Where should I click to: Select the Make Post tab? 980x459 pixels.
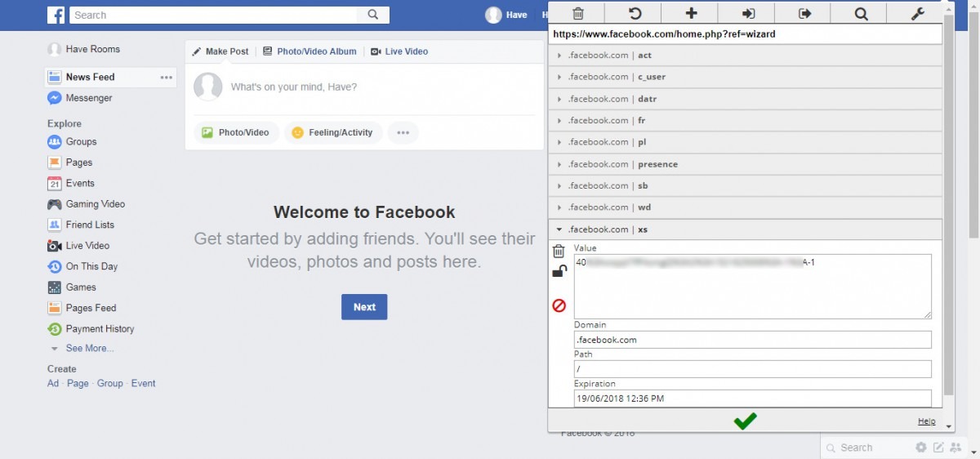click(x=220, y=51)
